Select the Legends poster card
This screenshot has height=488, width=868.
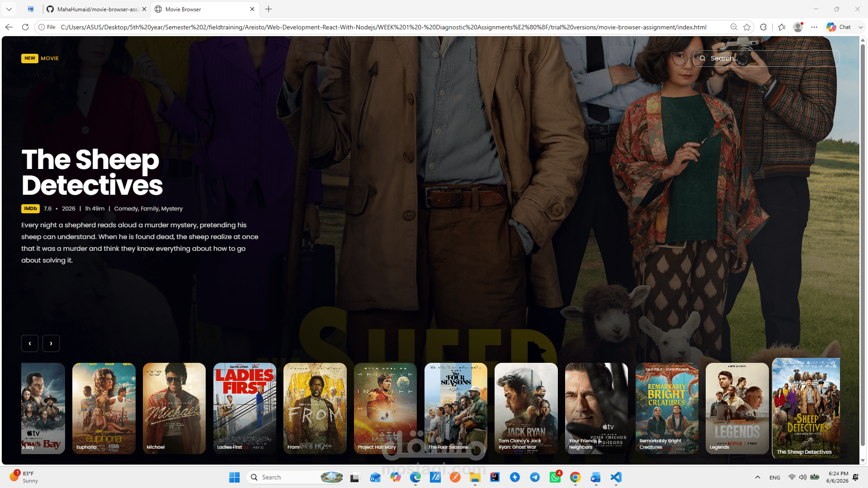click(737, 408)
